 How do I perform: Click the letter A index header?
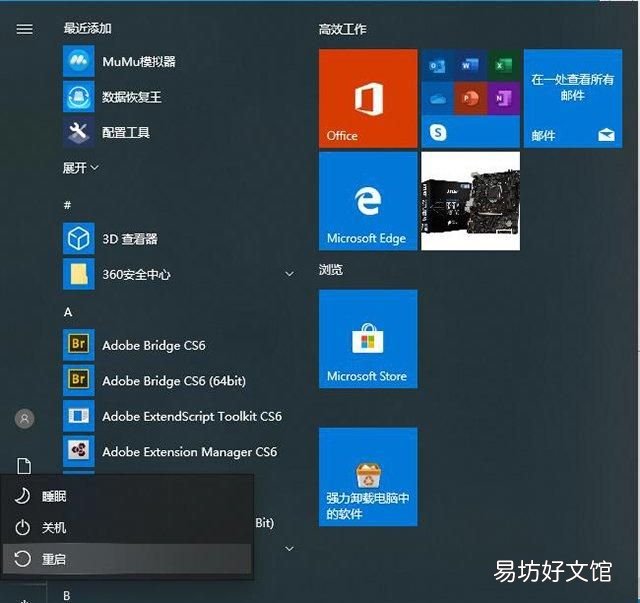tap(68, 312)
